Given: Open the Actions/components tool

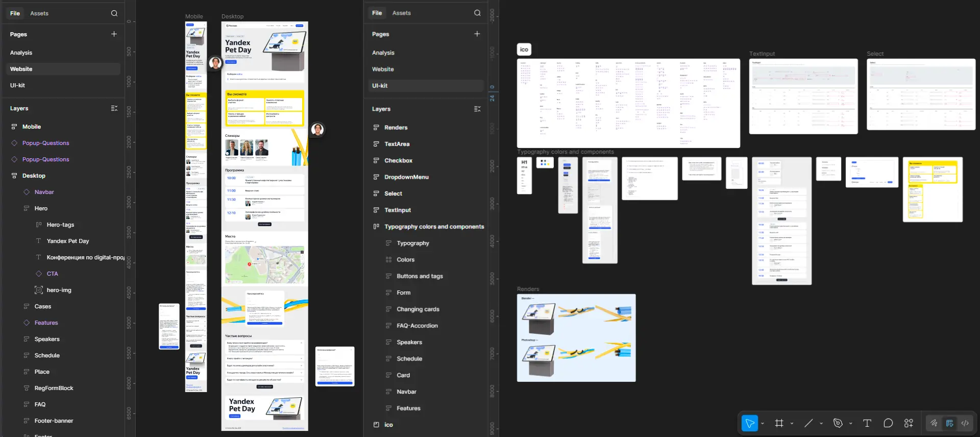Looking at the screenshot, I should pyautogui.click(x=909, y=423).
